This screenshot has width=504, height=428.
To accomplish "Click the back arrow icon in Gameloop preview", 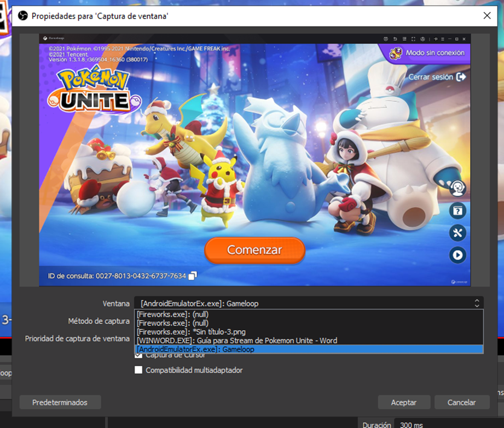I will click(x=395, y=39).
